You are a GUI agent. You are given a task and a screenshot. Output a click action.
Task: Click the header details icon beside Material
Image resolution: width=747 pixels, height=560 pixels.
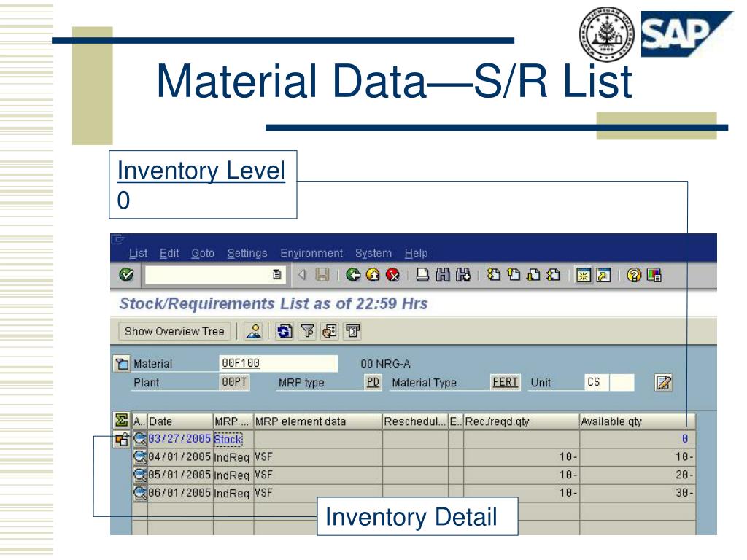click(x=122, y=364)
